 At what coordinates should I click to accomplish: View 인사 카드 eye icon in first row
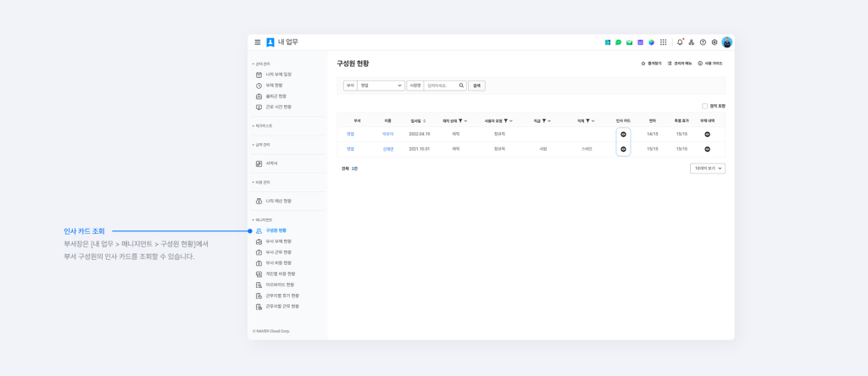[623, 134]
